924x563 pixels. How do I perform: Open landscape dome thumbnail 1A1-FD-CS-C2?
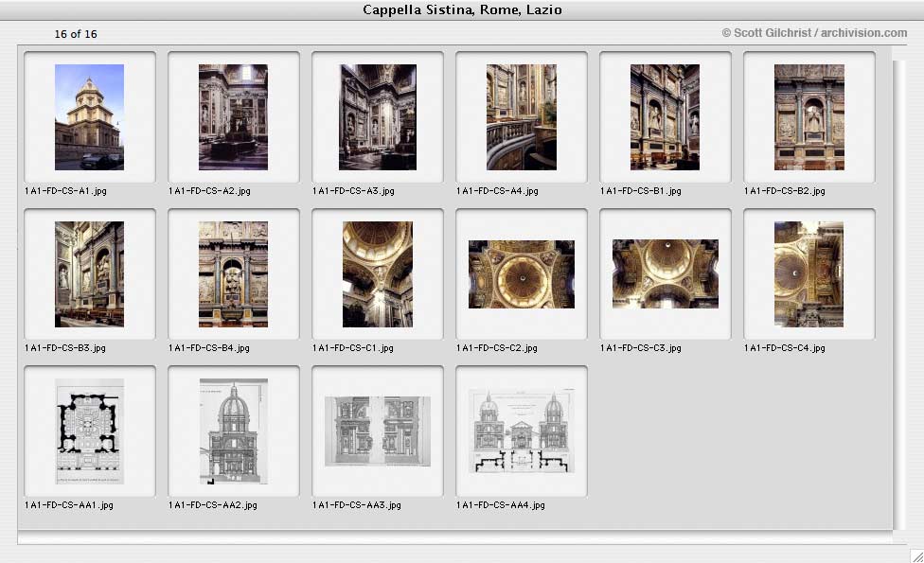pos(522,274)
